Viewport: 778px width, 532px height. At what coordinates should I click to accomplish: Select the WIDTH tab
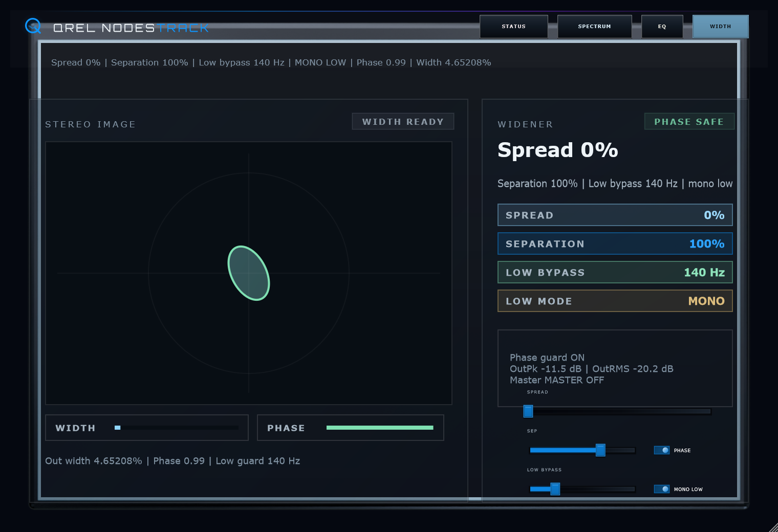point(721,27)
